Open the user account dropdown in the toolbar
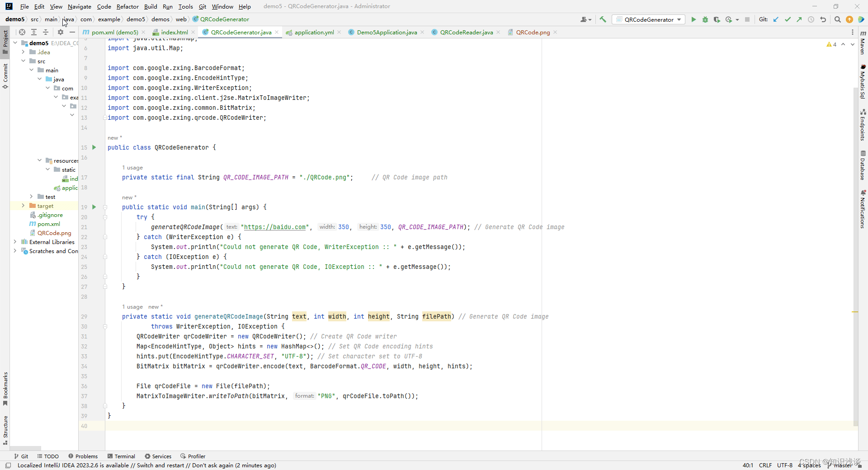 click(585, 19)
